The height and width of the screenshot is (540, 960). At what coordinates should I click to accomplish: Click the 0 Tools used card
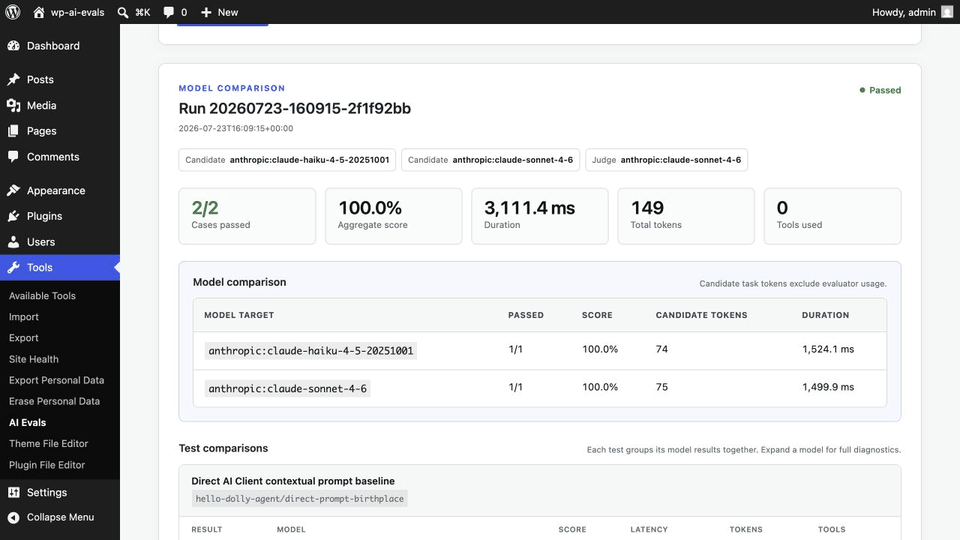pos(833,216)
